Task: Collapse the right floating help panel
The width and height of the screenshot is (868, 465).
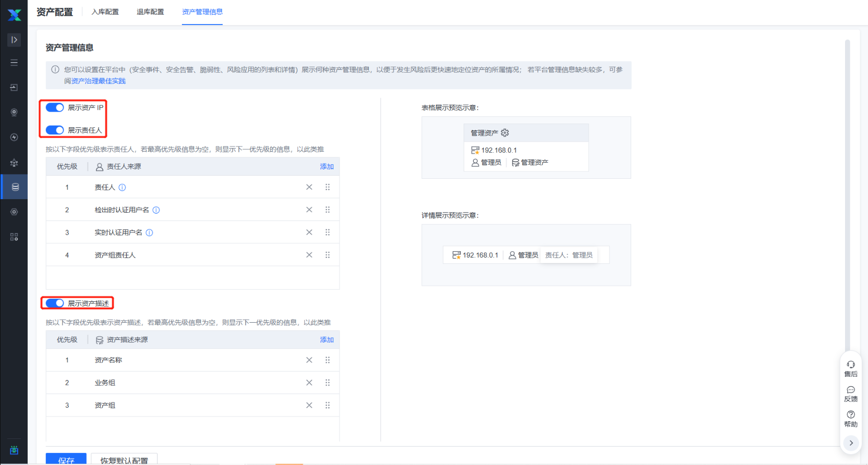Action: tap(851, 443)
